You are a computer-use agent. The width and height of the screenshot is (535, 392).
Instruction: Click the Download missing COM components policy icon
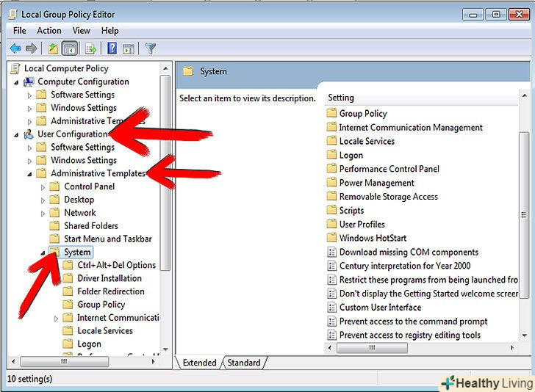pyautogui.click(x=331, y=253)
